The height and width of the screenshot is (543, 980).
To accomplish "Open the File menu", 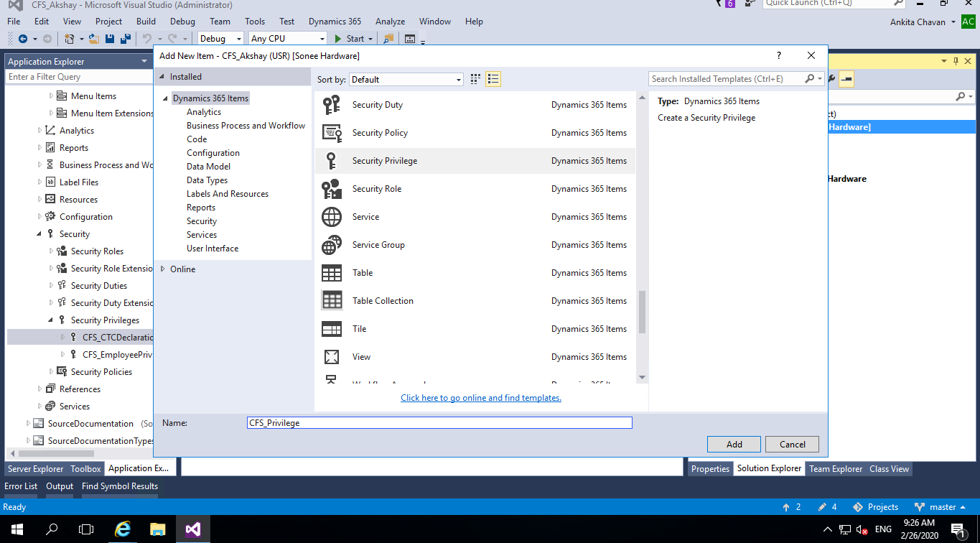I will click(14, 22).
